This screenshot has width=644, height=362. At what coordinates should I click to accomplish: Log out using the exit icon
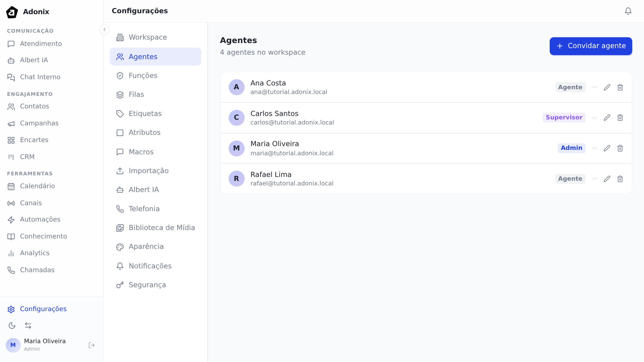(91, 345)
